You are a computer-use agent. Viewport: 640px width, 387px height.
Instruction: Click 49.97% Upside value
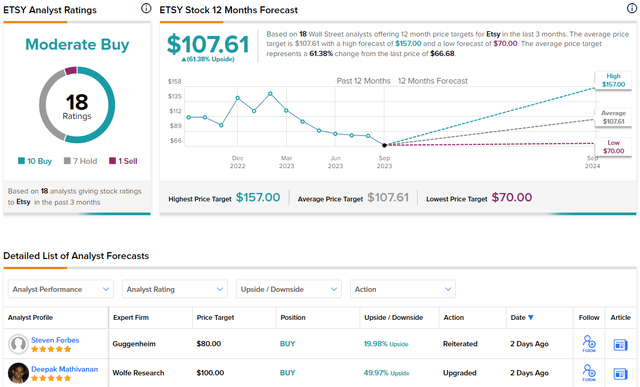tap(387, 373)
